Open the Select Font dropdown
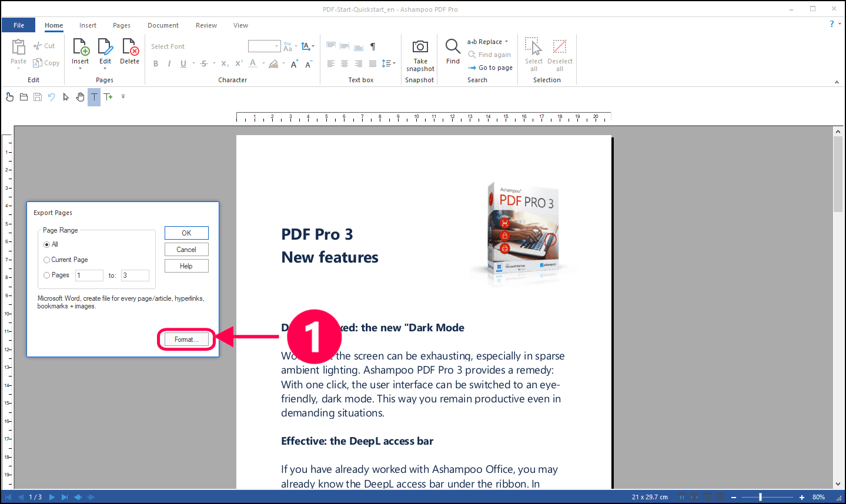846x504 pixels. [198, 46]
